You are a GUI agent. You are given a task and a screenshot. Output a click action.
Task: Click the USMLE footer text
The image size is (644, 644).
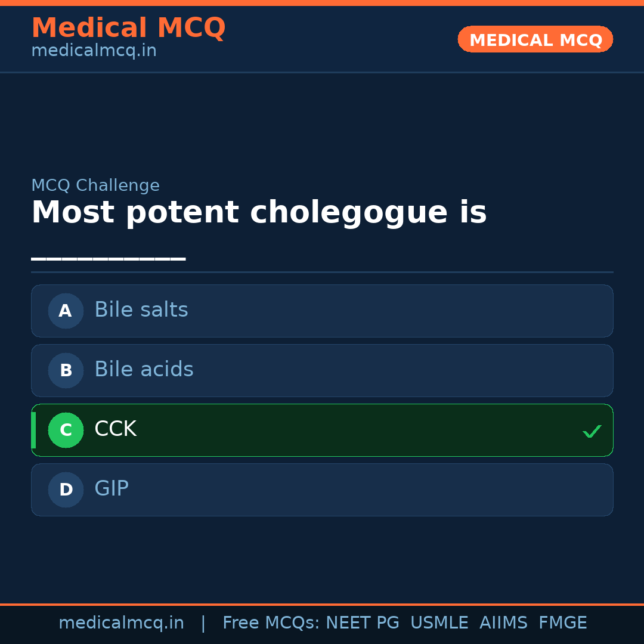439,623
